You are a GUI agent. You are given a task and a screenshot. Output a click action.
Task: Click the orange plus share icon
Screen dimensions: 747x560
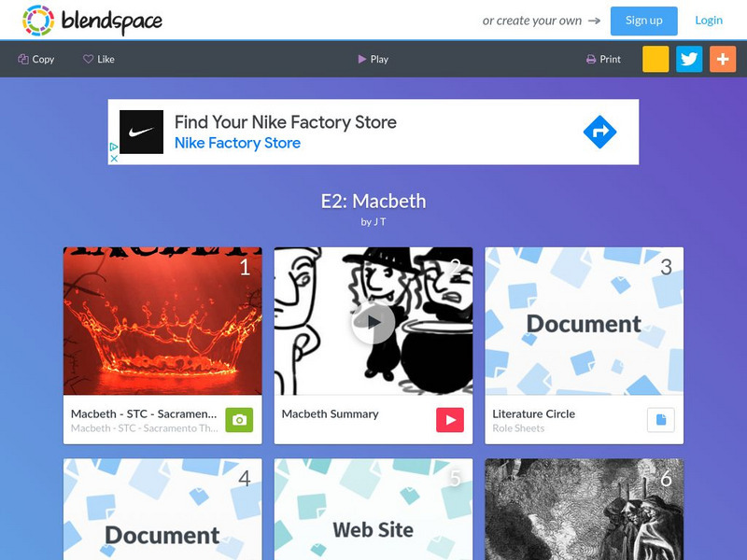pos(722,59)
